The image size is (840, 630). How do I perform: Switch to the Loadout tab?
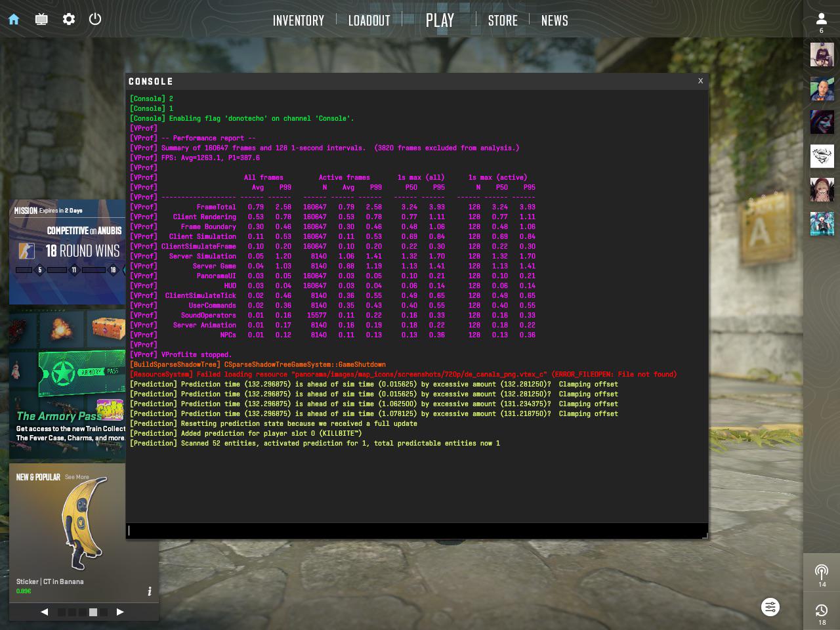[x=369, y=21]
